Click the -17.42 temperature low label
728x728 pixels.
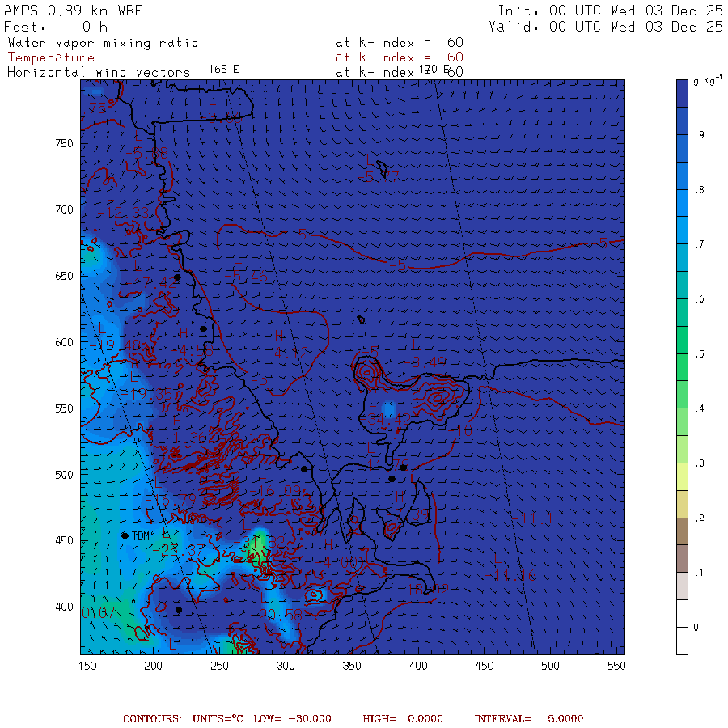[x=151, y=282]
